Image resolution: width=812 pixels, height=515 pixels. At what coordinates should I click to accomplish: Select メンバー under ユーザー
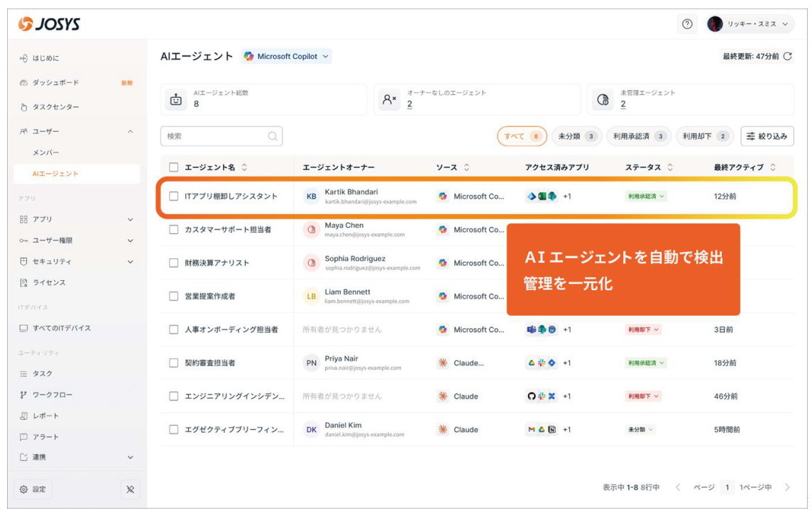click(x=46, y=153)
